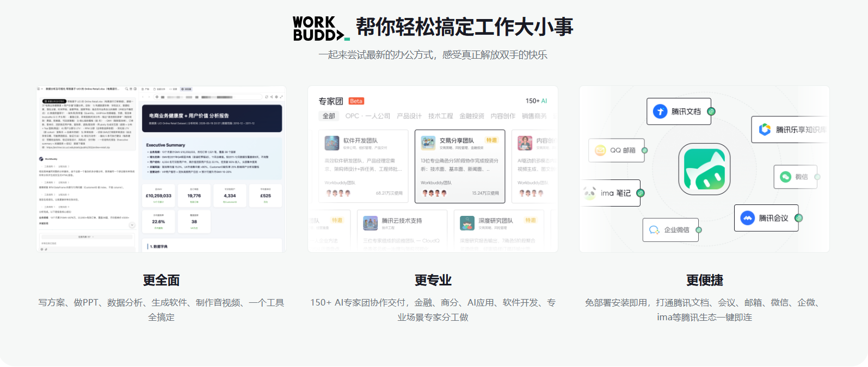Click the link badge beside 腾讯文档
This screenshot has height=367, width=868.
[x=711, y=111]
